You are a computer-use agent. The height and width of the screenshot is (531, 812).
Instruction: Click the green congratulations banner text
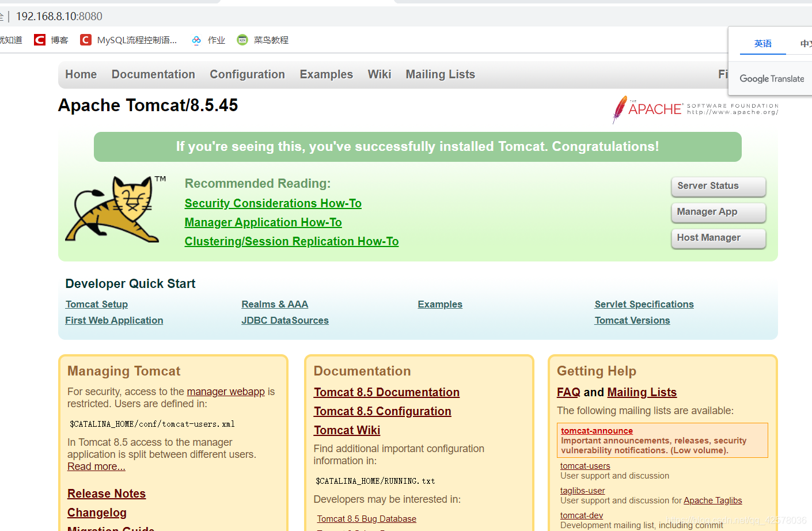tap(418, 146)
